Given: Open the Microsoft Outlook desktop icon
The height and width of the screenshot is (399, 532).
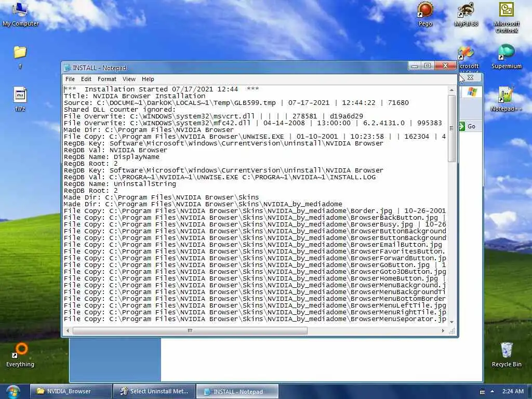Looking at the screenshot, I should coord(507,17).
